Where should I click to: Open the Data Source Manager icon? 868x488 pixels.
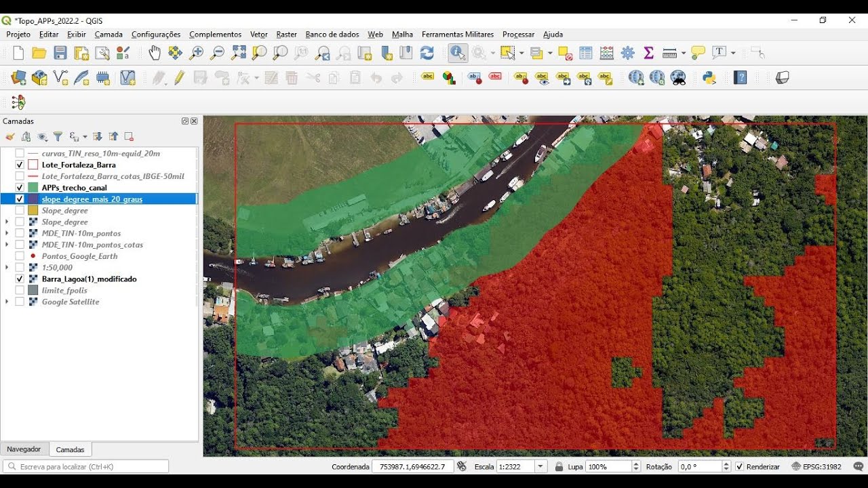coord(18,78)
